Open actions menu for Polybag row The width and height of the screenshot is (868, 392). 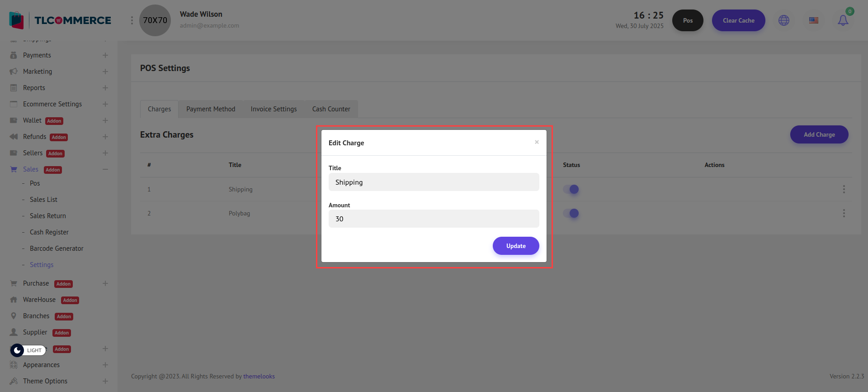tap(844, 213)
